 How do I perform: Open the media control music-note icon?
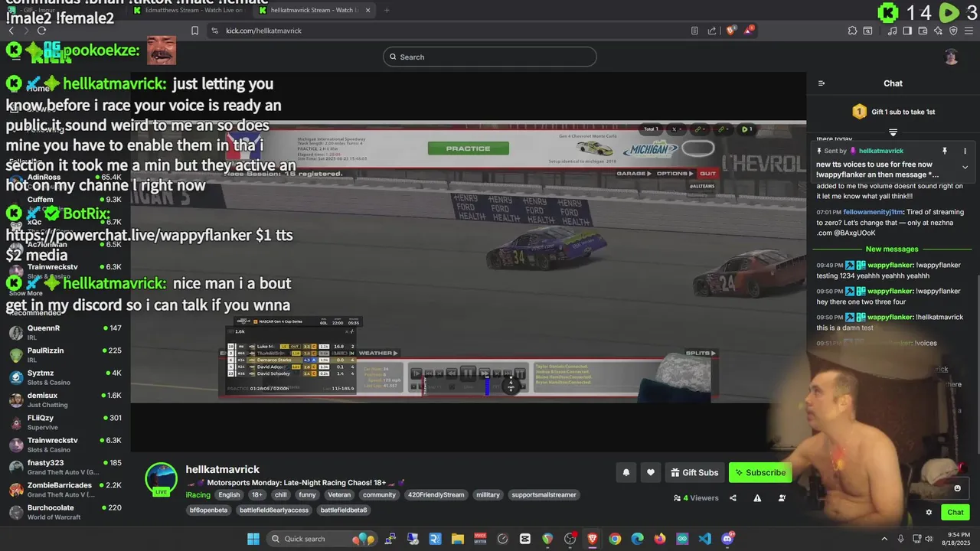(893, 31)
